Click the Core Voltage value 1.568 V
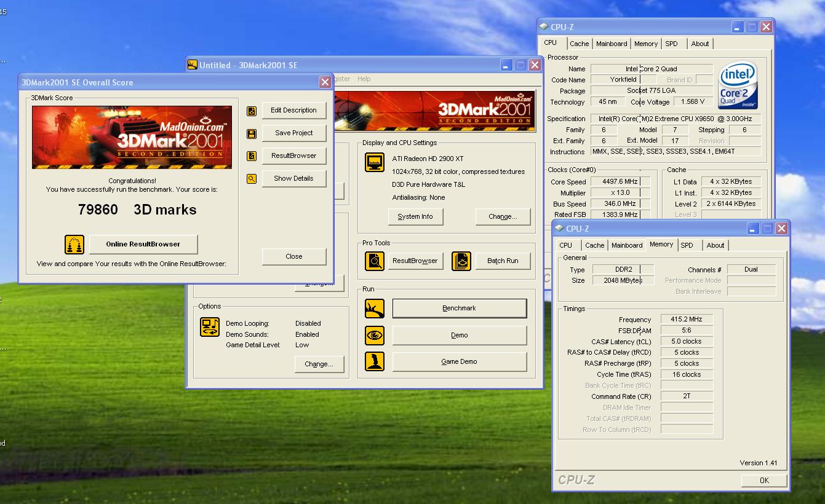The height and width of the screenshot is (504, 825). (x=693, y=101)
